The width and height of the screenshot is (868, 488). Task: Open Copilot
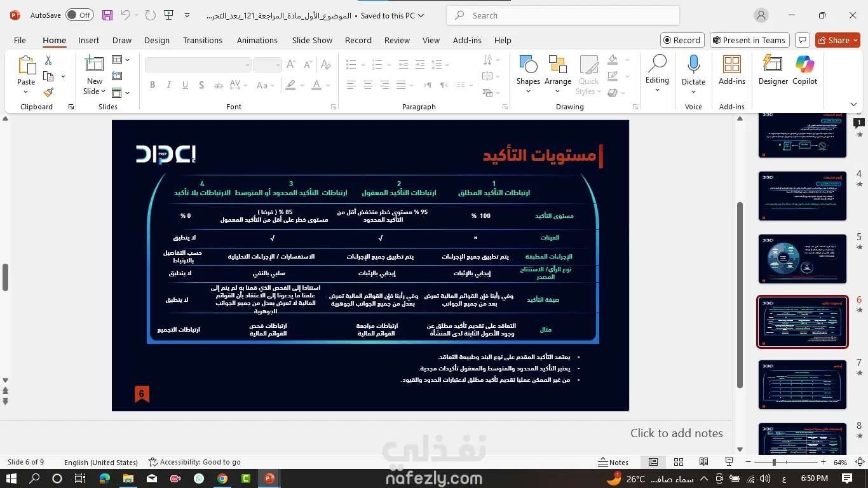click(805, 71)
